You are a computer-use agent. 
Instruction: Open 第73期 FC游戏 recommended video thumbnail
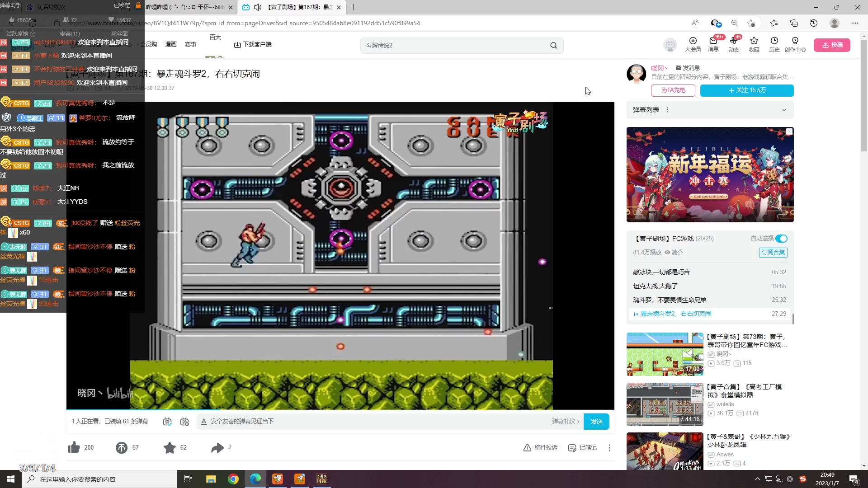[665, 354]
